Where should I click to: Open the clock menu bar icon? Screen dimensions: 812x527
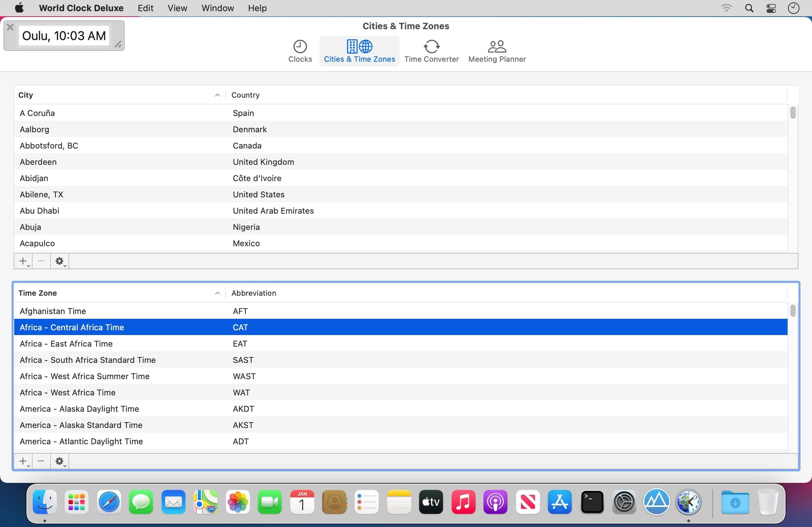793,8
